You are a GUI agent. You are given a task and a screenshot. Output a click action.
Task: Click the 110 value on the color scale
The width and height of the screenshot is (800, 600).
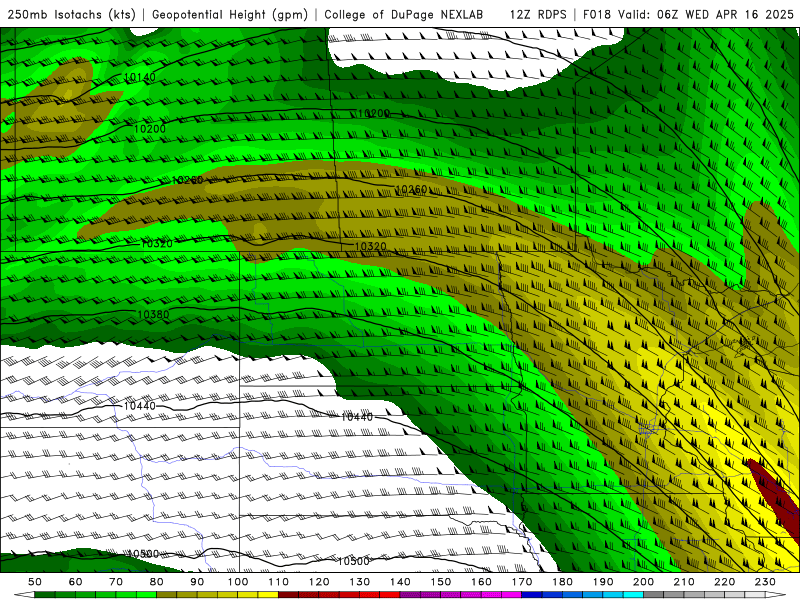coord(279,582)
